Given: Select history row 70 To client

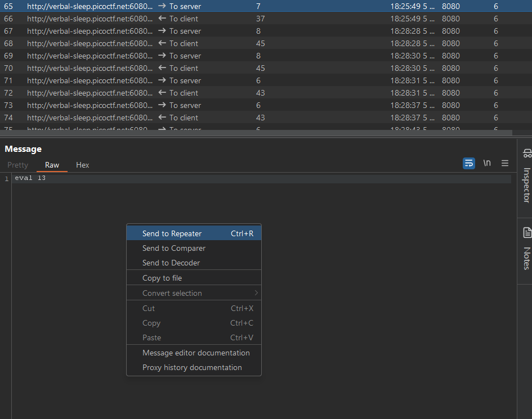Looking at the screenshot, I should pyautogui.click(x=266, y=68).
